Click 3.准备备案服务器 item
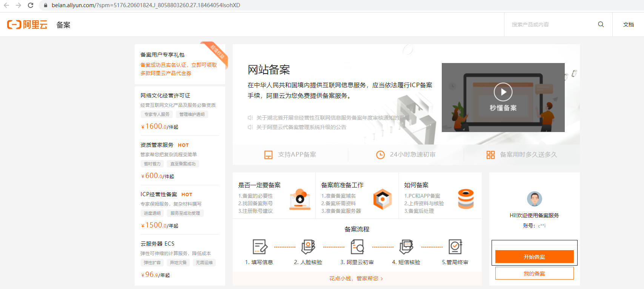This screenshot has height=289, width=644. [x=341, y=211]
